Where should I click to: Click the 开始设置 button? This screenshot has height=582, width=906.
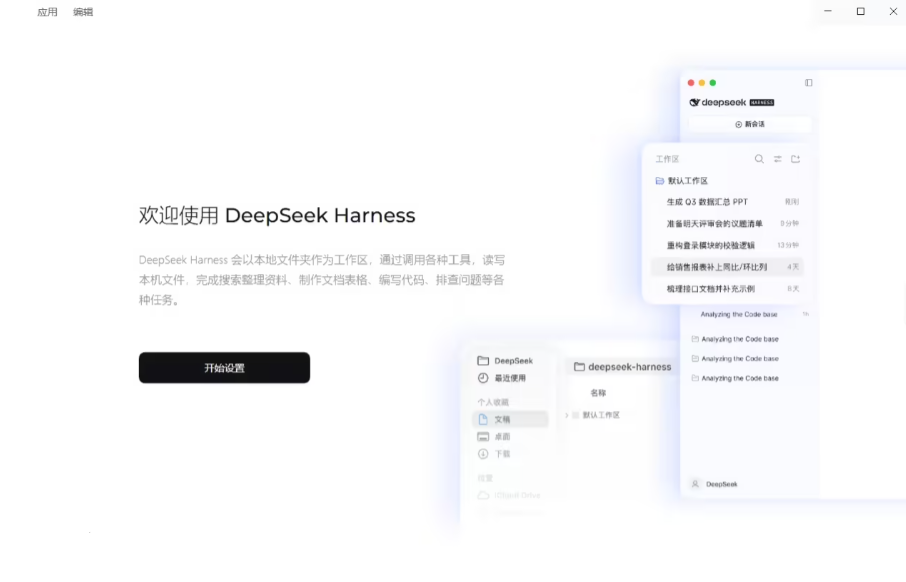coord(224,368)
